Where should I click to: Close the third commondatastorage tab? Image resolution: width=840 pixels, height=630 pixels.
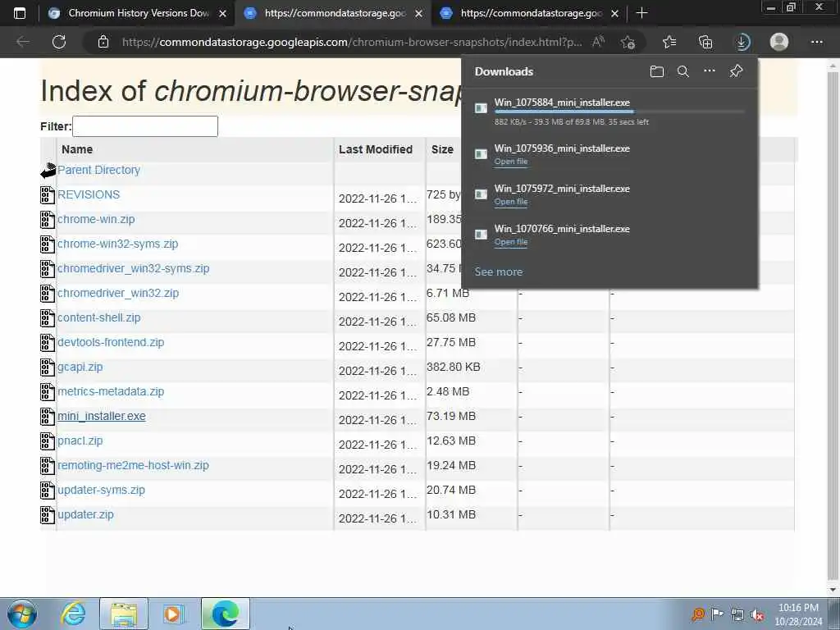pyautogui.click(x=615, y=13)
